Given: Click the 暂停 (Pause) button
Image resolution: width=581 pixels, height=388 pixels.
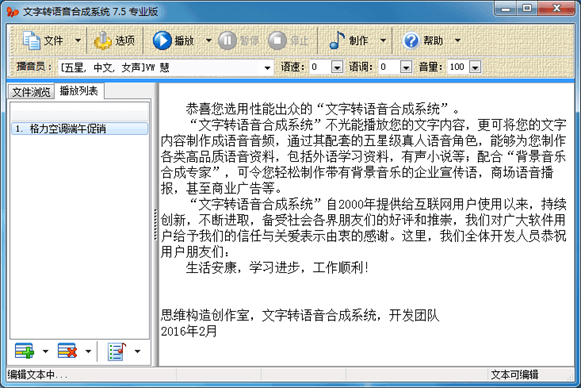Looking at the screenshot, I should click(x=227, y=40).
